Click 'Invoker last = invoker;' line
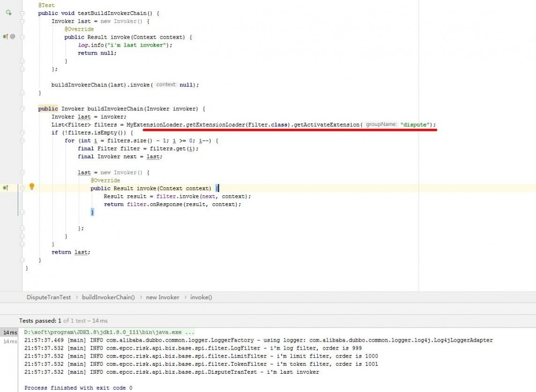 pyautogui.click(x=89, y=117)
